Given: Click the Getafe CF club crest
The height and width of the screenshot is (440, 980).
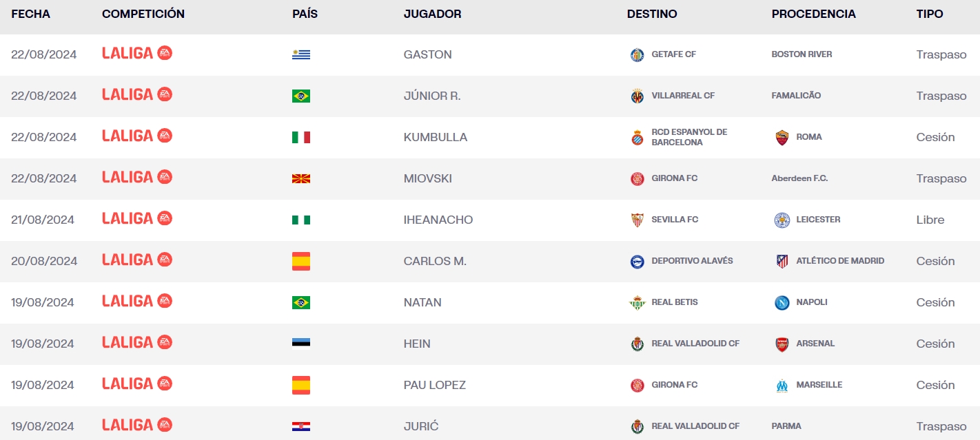Looking at the screenshot, I should point(637,55).
